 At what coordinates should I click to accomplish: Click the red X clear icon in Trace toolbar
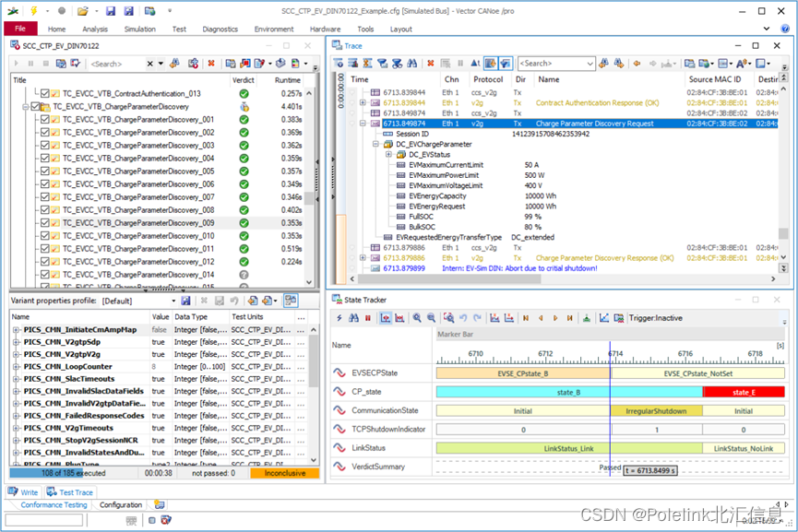click(430, 64)
